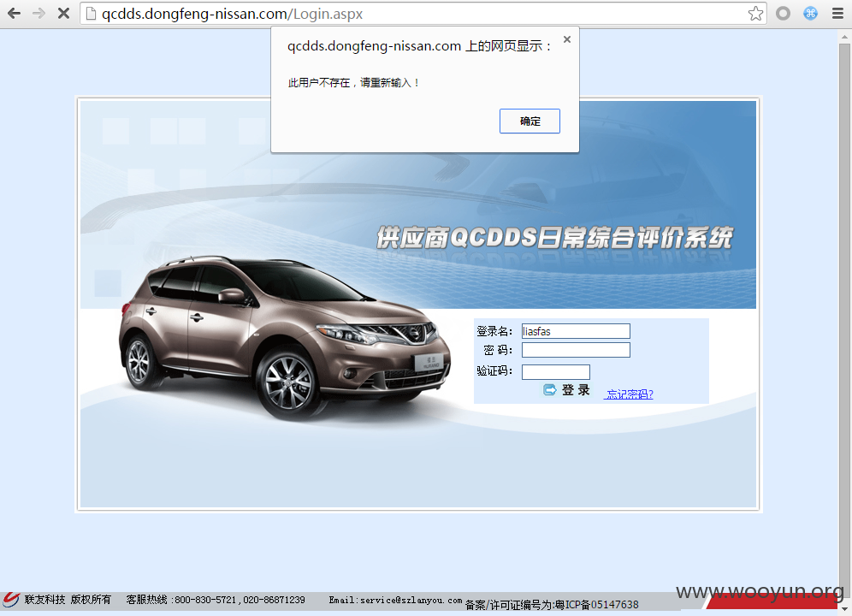Screen dimensions: 852x616
Task: Click the 验证码 label
Action: 494,370
